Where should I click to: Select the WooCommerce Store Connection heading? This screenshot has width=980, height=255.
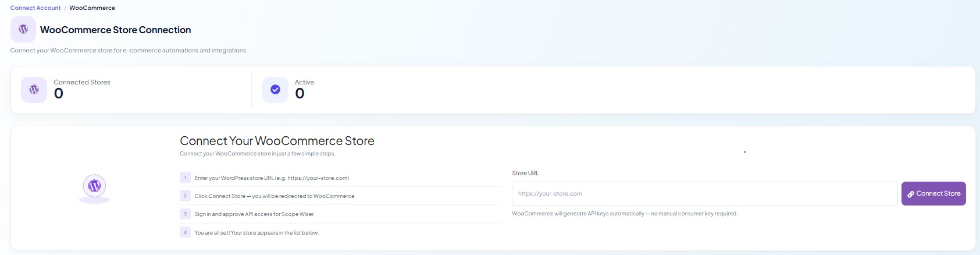(x=115, y=30)
